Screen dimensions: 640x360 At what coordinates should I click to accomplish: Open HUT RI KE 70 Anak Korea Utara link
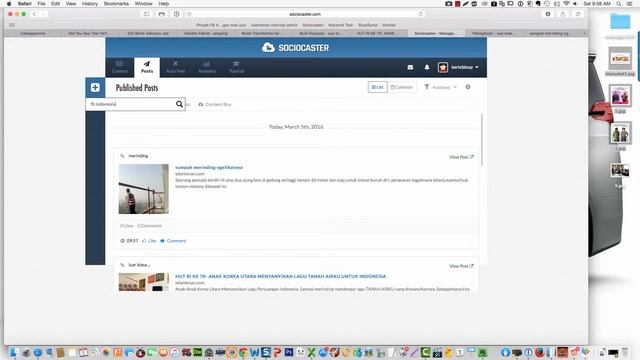coord(280,276)
